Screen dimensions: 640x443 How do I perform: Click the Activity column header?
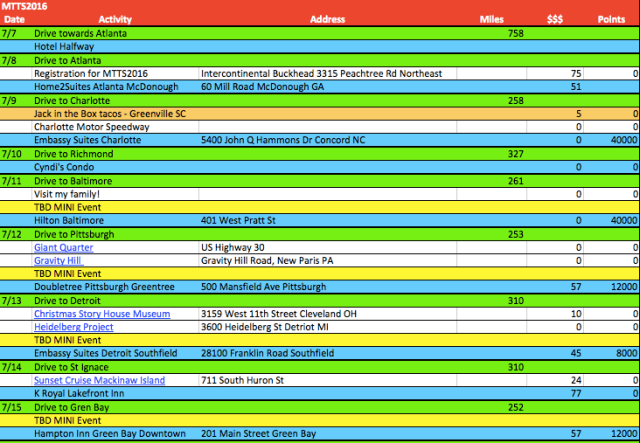[x=114, y=19]
